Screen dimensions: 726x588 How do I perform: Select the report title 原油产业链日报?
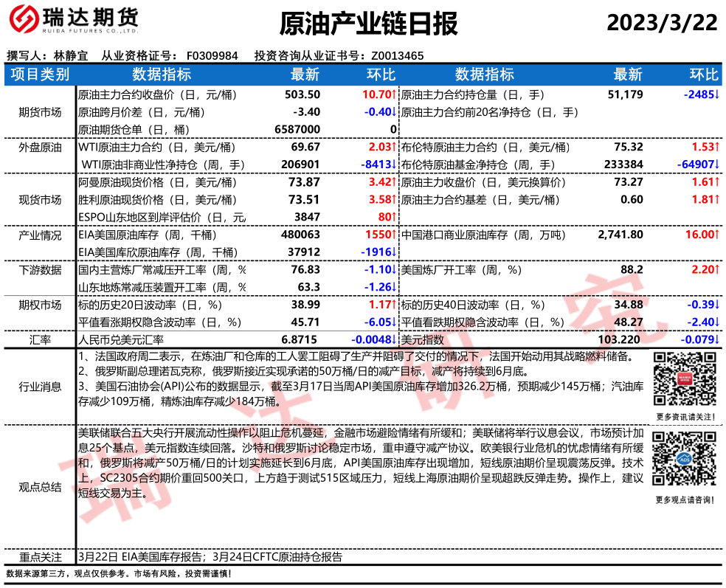pos(368,24)
